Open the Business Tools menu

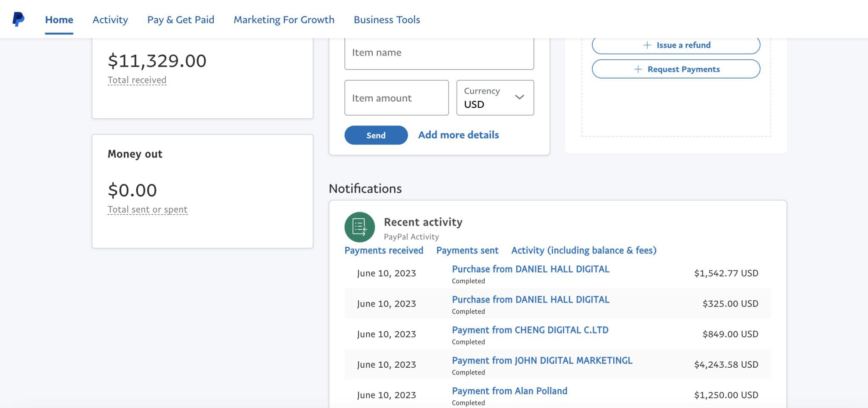click(387, 20)
